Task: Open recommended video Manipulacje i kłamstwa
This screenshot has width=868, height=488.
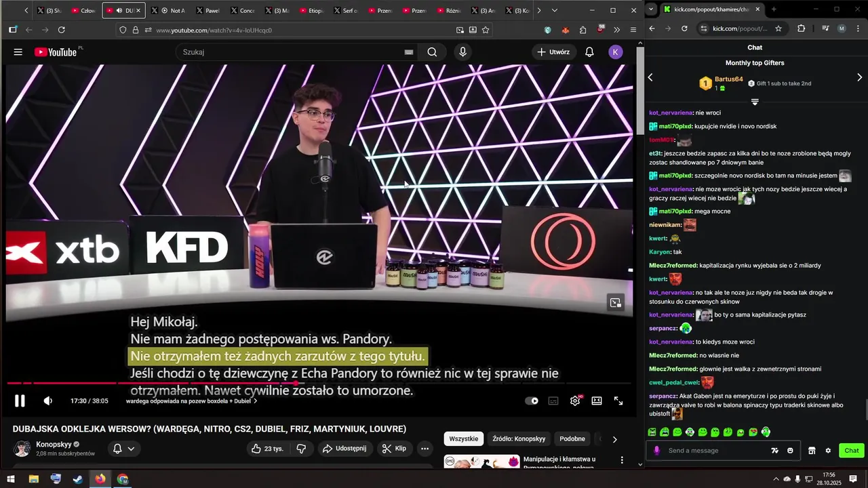Action: [x=559, y=463]
